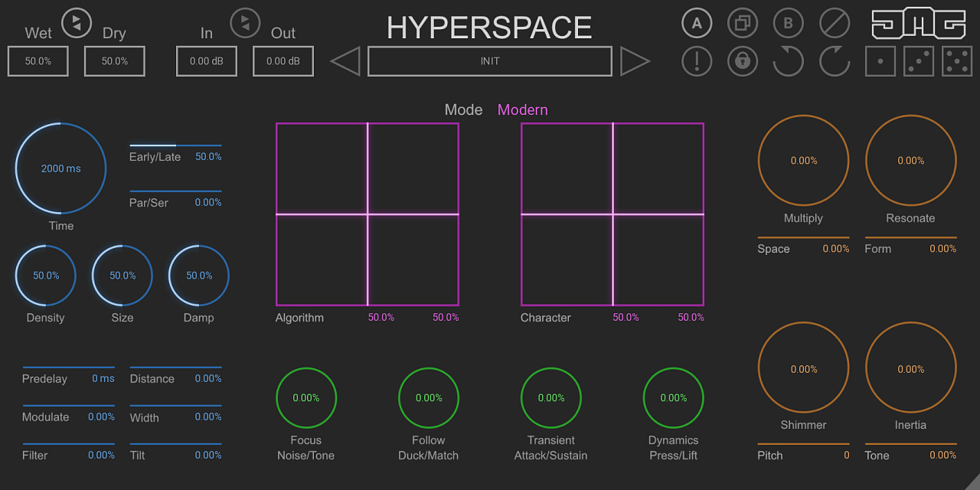The width and height of the screenshot is (980, 490).
Task: Click the DMG logo
Action: coord(918,24)
